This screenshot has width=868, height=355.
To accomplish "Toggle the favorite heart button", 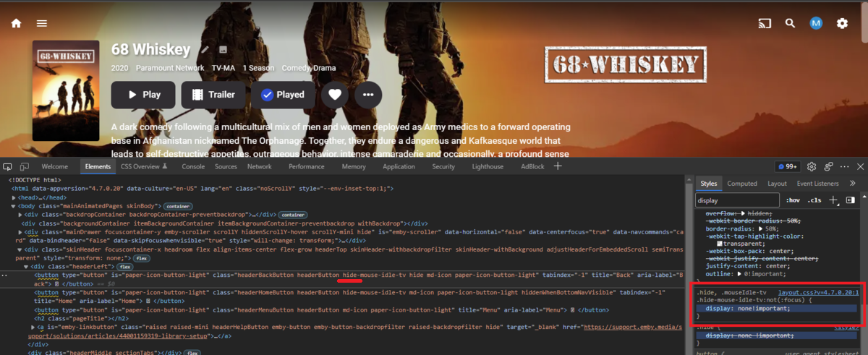I will pos(334,94).
